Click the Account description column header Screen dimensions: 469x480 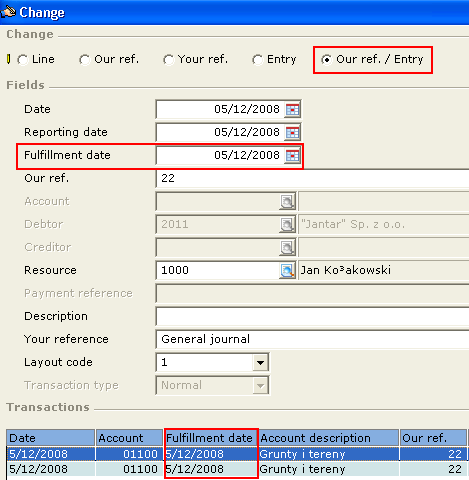tap(329, 438)
